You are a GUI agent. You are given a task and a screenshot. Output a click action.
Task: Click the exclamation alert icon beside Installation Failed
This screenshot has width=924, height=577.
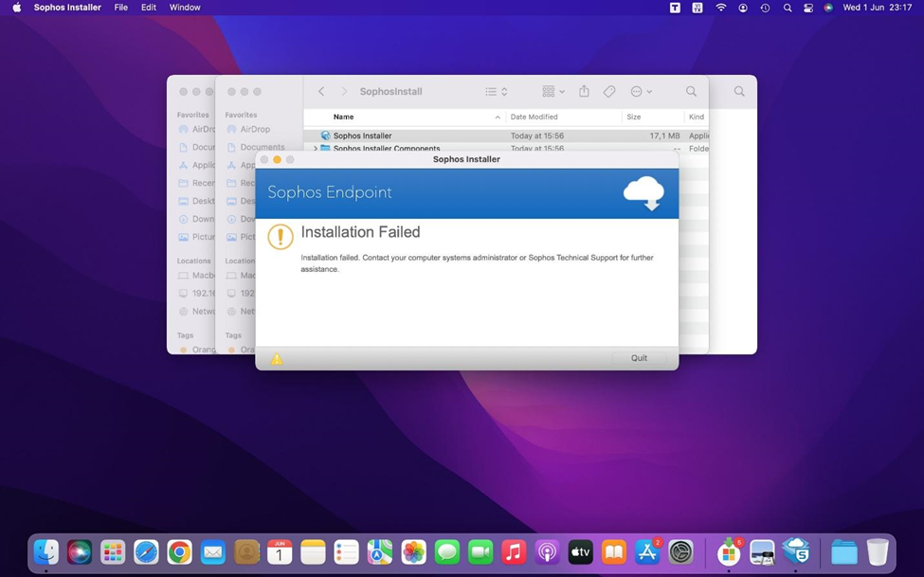pos(281,237)
